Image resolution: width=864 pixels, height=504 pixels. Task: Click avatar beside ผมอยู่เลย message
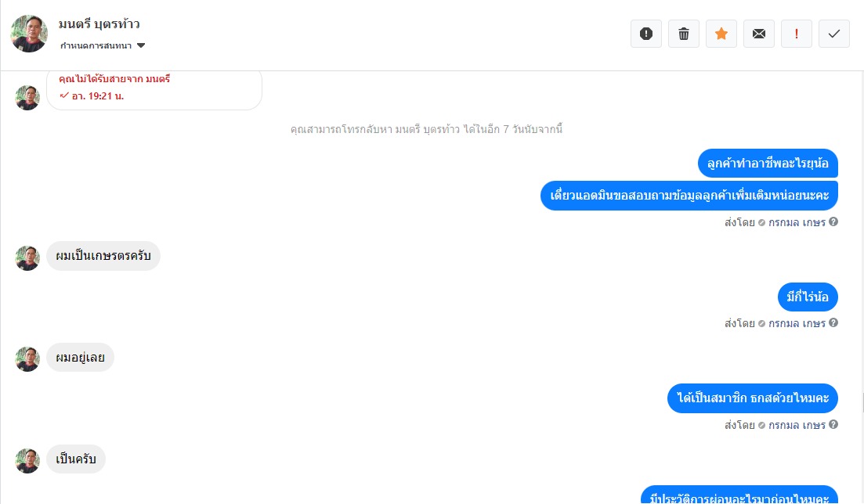click(27, 359)
